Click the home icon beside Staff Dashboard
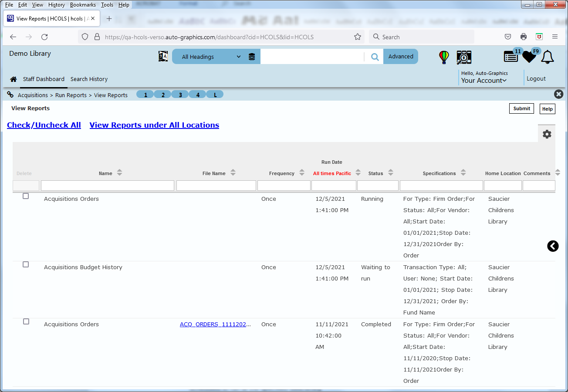The width and height of the screenshot is (568, 392). coord(14,79)
